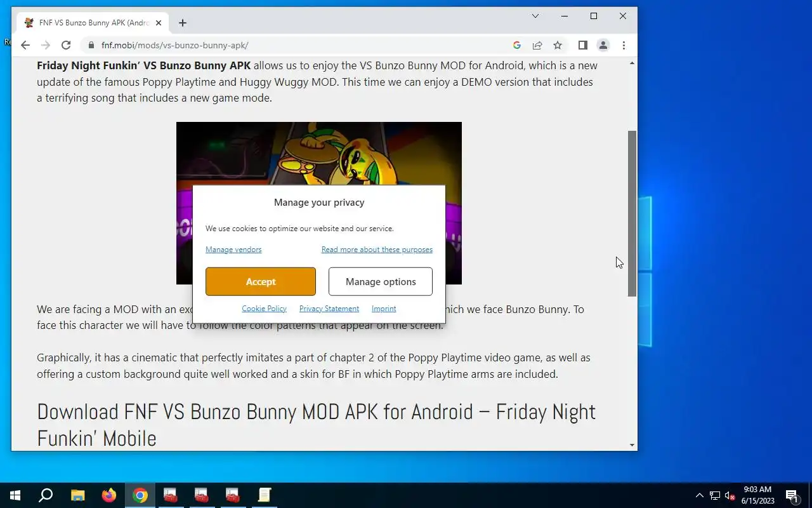
Task: Open the Cookie Policy link
Action: tap(264, 309)
